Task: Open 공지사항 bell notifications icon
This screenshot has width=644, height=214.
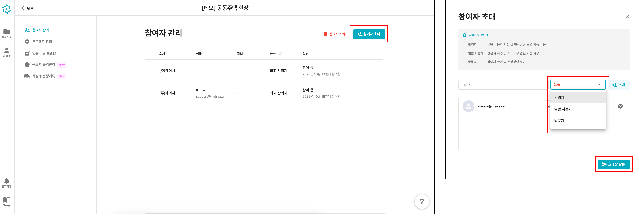Action: coord(7,181)
